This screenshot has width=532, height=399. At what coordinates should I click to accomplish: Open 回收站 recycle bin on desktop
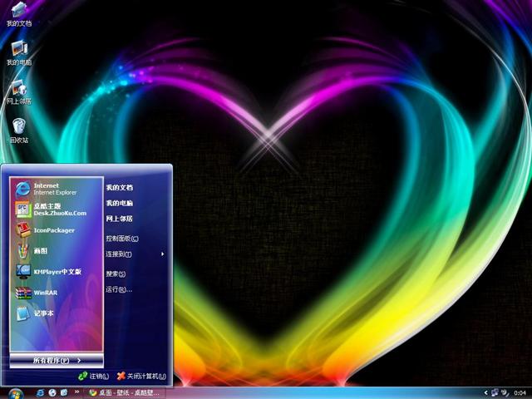tap(18, 129)
